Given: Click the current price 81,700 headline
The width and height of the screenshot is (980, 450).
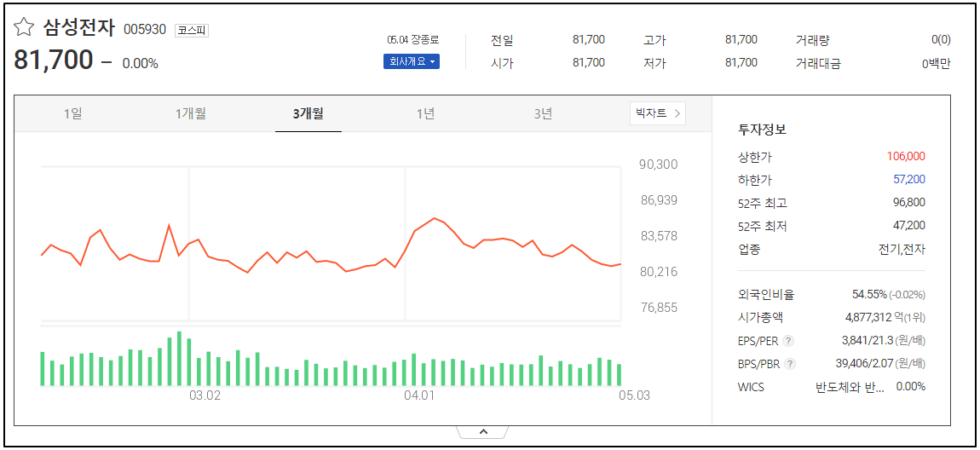Looking at the screenshot, I should click(x=53, y=61).
